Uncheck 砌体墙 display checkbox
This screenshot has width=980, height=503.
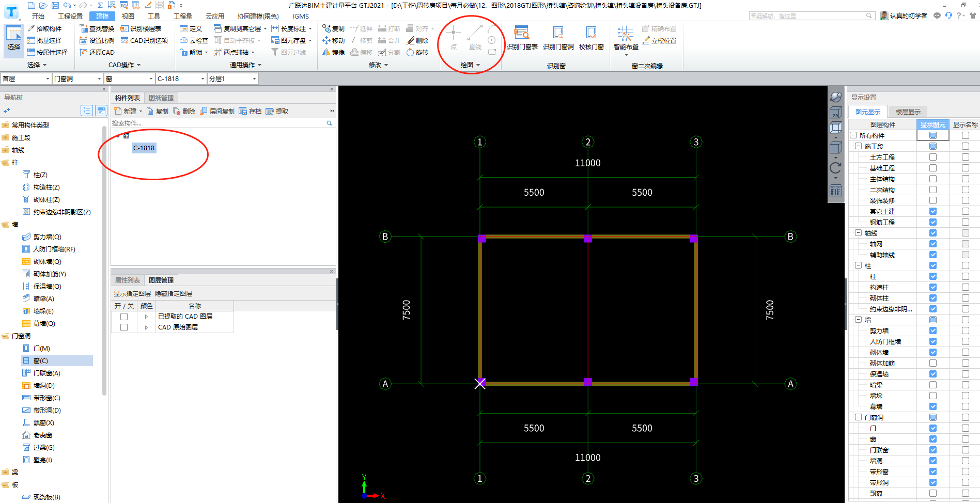(933, 352)
